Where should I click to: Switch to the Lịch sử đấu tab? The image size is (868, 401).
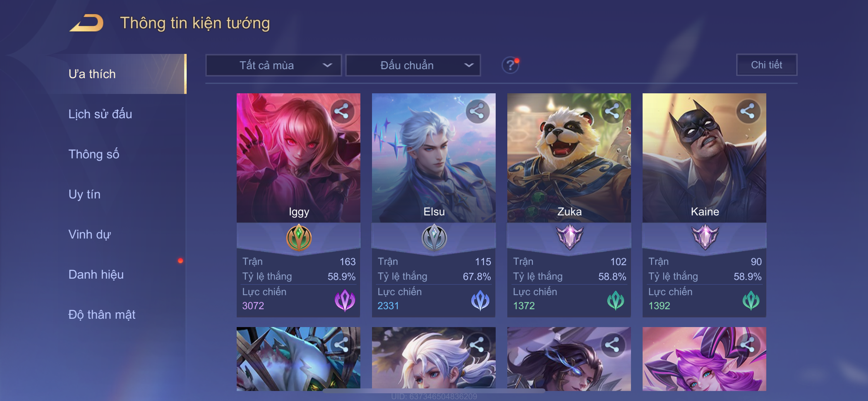pos(100,114)
